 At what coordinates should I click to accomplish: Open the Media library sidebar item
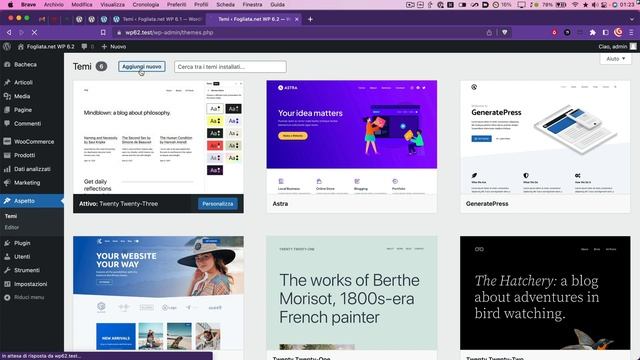point(22,96)
